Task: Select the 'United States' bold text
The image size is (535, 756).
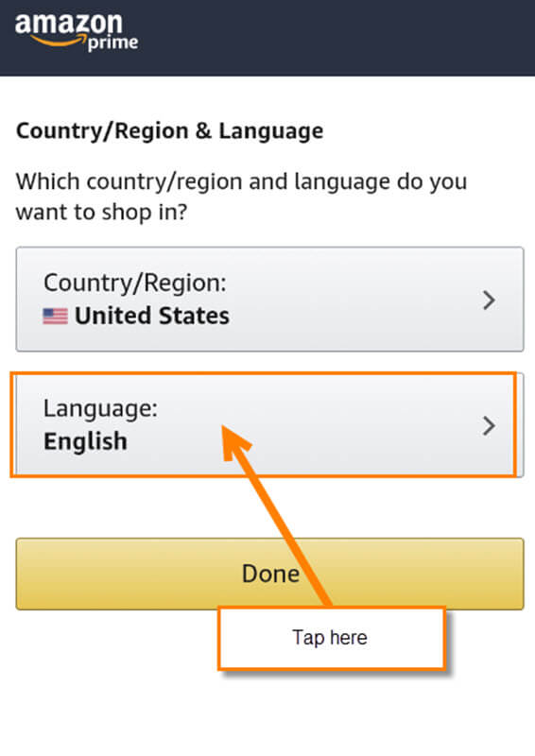Action: tap(152, 316)
